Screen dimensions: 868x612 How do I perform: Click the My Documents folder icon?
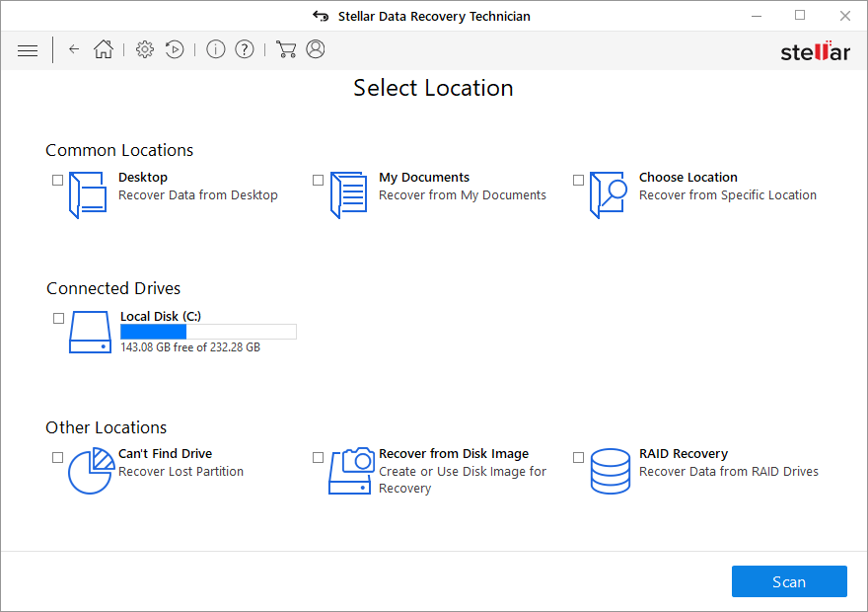349,195
